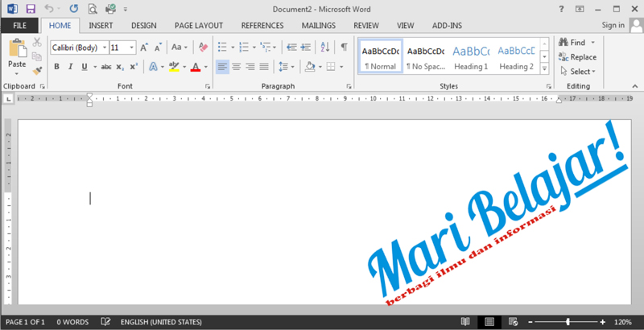Open the Font dialog launcher
Screen dimensions: 644x330
(x=208, y=86)
